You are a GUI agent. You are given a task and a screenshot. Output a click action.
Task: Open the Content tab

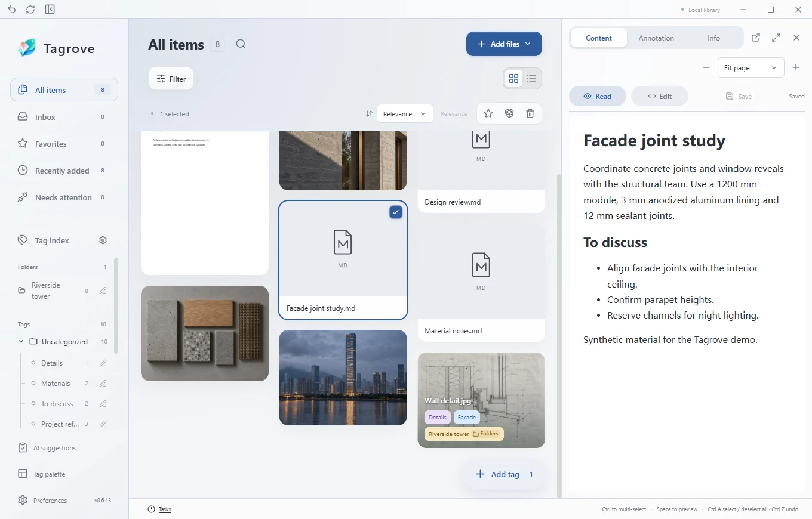point(599,38)
